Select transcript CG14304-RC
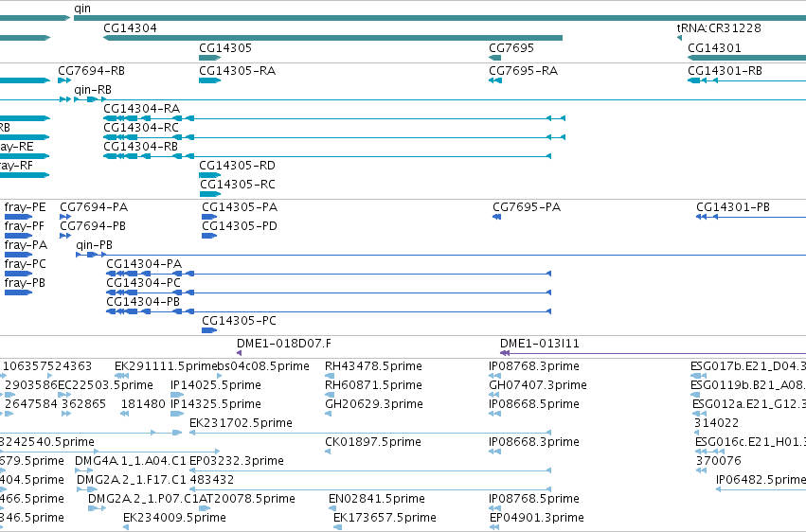Screen dimensions: 806x532 click(334, 137)
